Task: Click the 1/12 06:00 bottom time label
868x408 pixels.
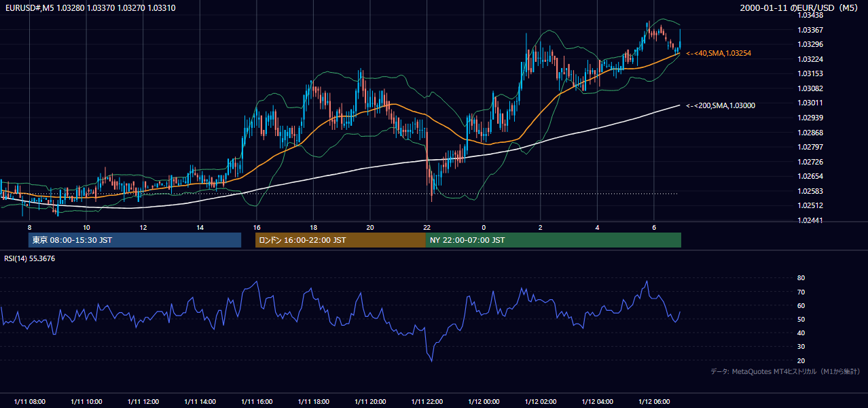Action: [654, 401]
